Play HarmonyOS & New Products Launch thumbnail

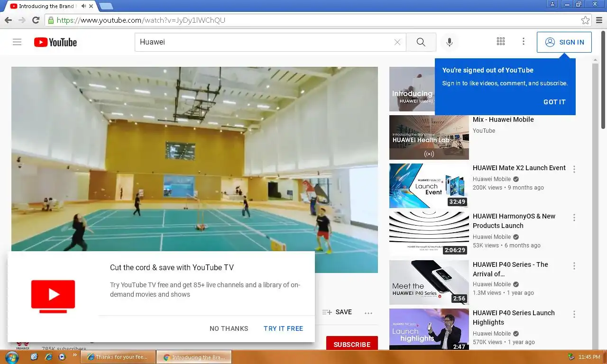coord(429,234)
